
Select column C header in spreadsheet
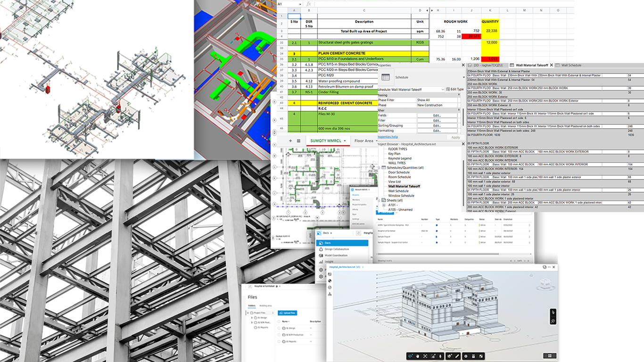[x=364, y=10]
